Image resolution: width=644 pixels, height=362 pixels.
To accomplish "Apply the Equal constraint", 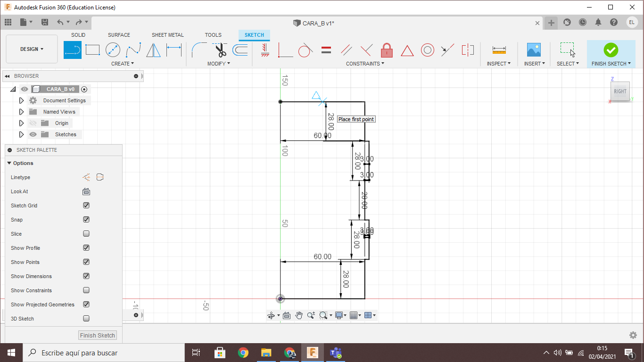I will point(326,49).
